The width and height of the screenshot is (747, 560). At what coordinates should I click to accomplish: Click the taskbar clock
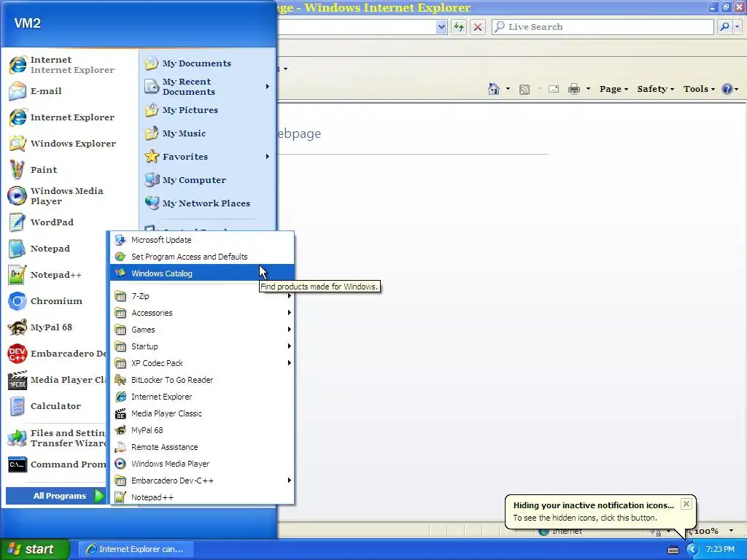(x=720, y=550)
